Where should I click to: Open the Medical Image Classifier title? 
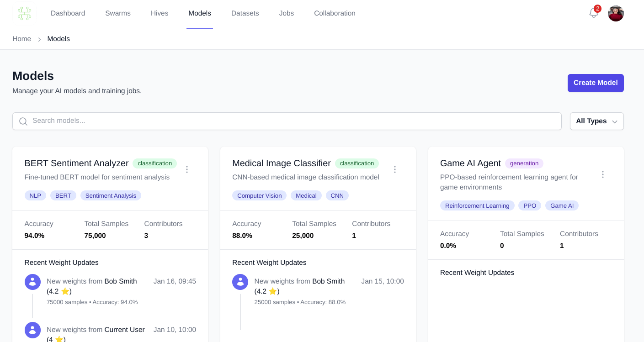281,163
